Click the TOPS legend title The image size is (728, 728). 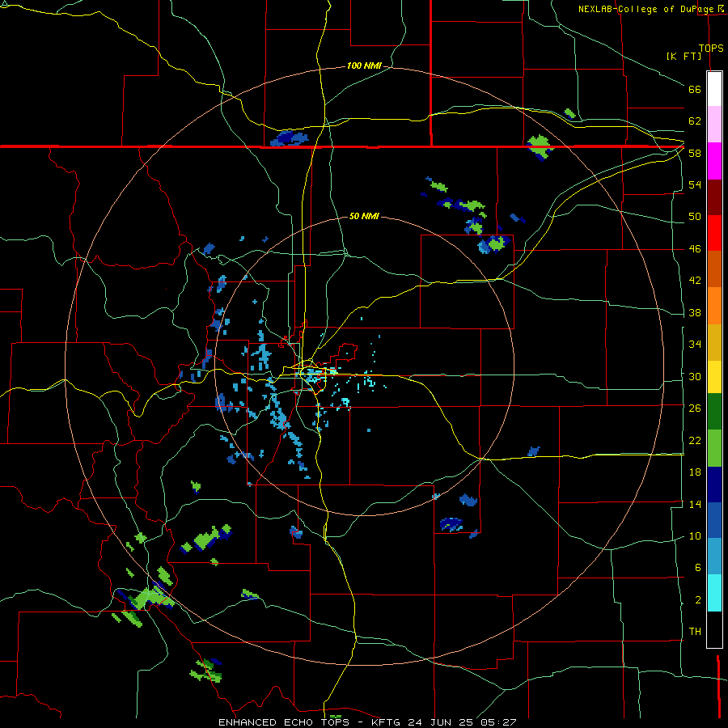[711, 48]
